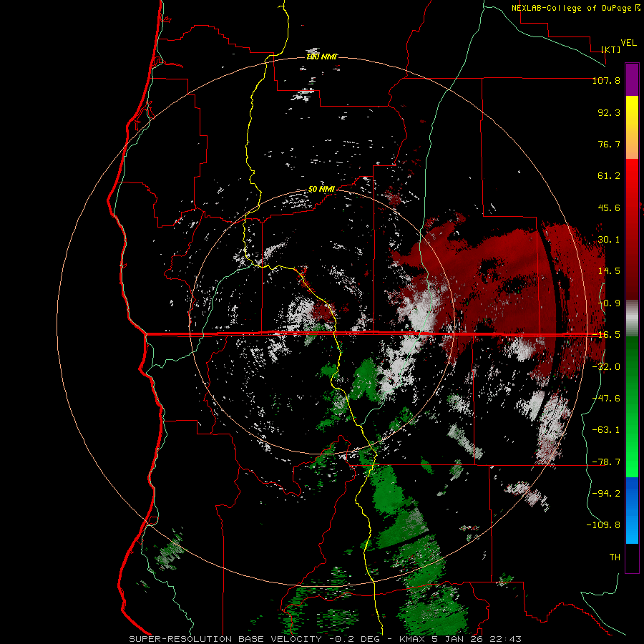The image size is (644, 644).
Task: Select the -109.8 velocity scale value
Action: 603,525
